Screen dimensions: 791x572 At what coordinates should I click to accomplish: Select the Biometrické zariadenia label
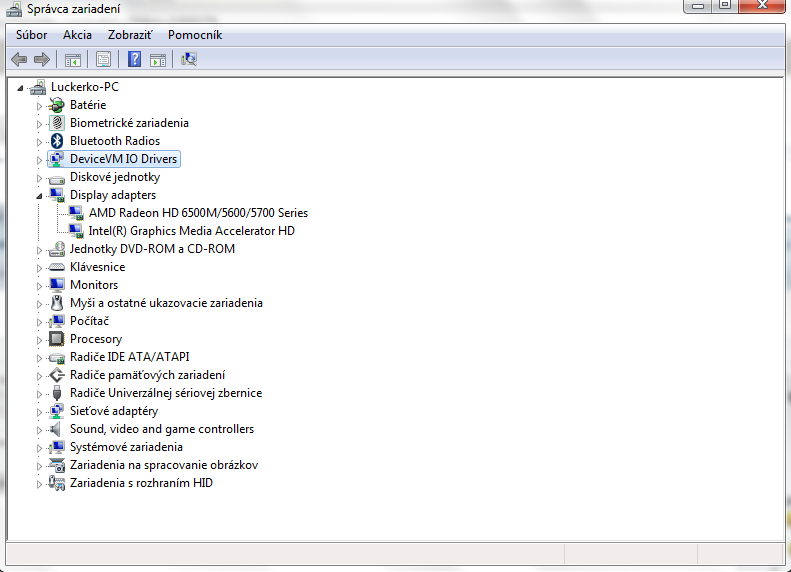point(129,123)
